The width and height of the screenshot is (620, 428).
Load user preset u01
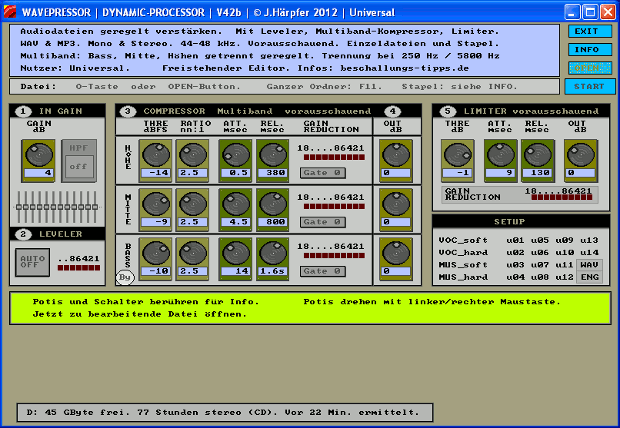tap(515, 240)
